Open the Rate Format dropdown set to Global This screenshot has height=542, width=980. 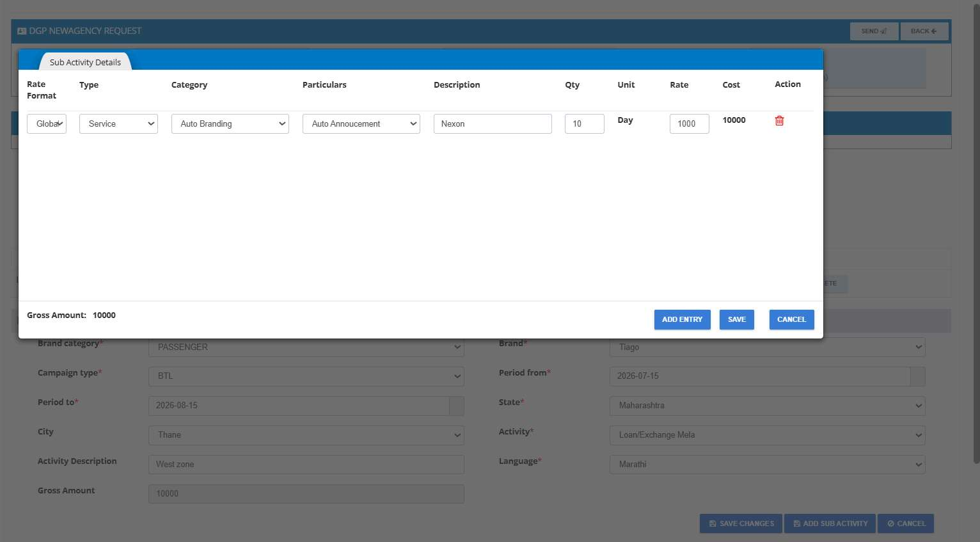coord(47,124)
